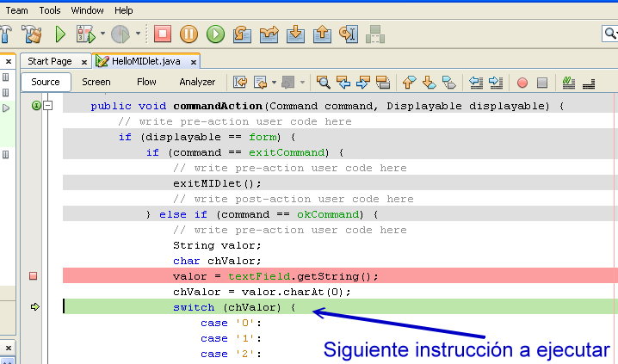Pause the debugger with orange pause button

tap(188, 34)
